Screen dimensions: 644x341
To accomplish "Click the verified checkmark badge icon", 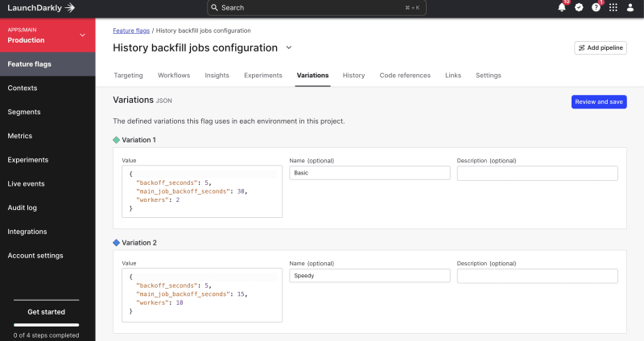I will click(x=579, y=7).
